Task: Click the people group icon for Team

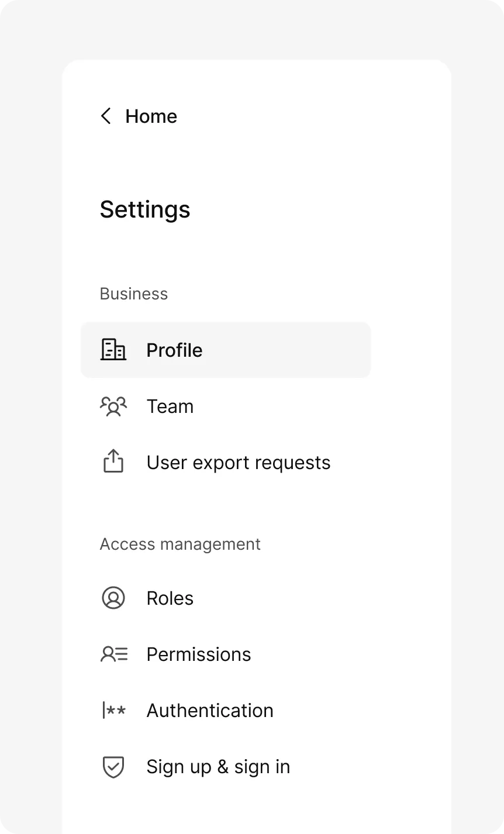Action: click(x=113, y=406)
